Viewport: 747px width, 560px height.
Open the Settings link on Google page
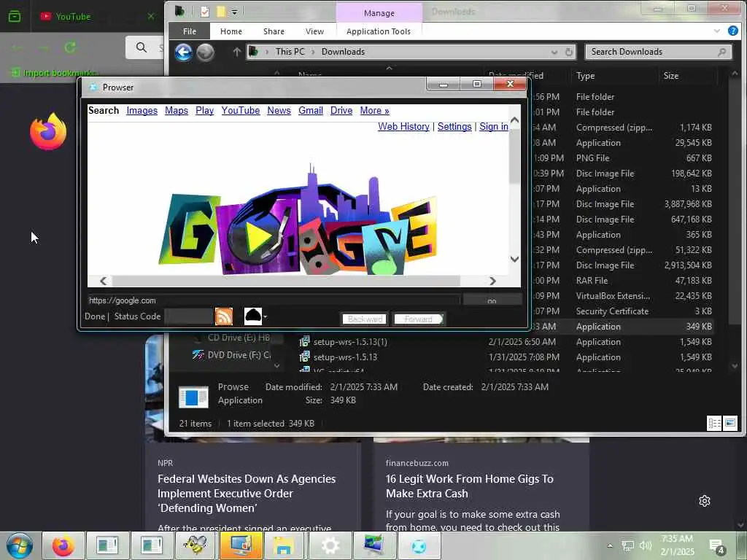(454, 127)
